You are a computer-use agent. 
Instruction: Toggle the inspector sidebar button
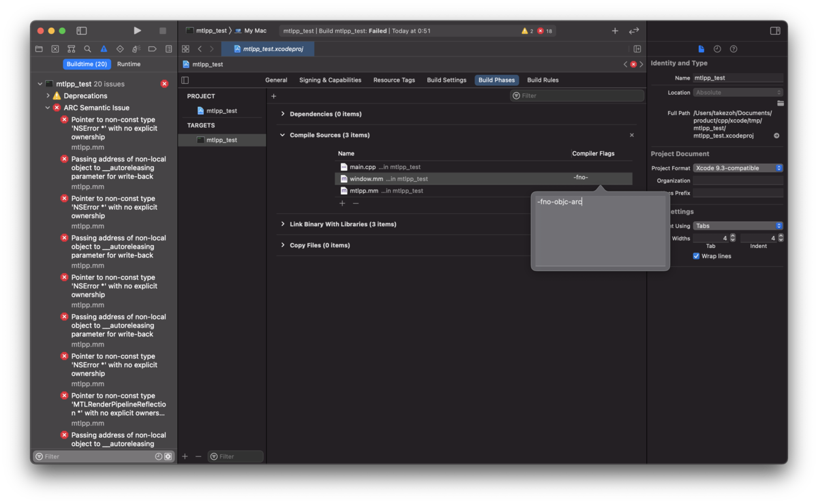pos(775,31)
